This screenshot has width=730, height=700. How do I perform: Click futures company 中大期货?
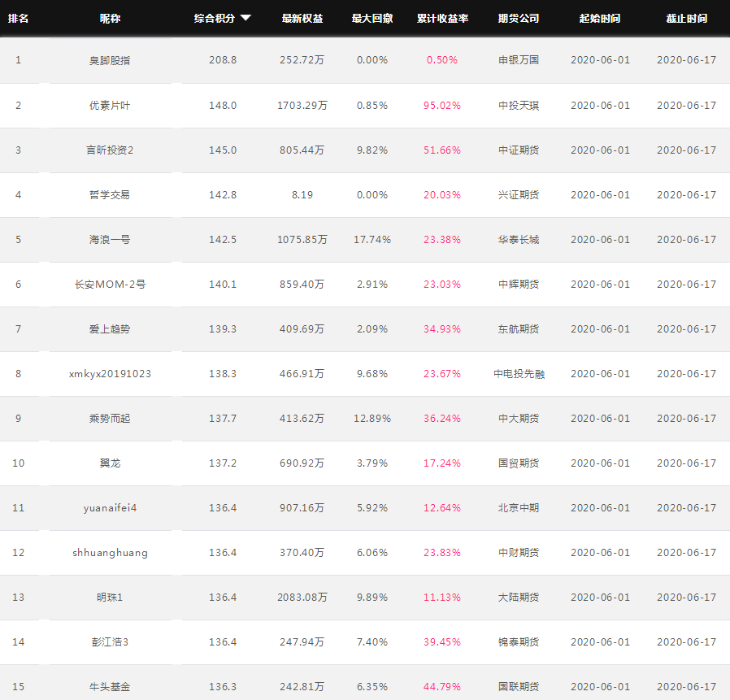pyautogui.click(x=519, y=418)
